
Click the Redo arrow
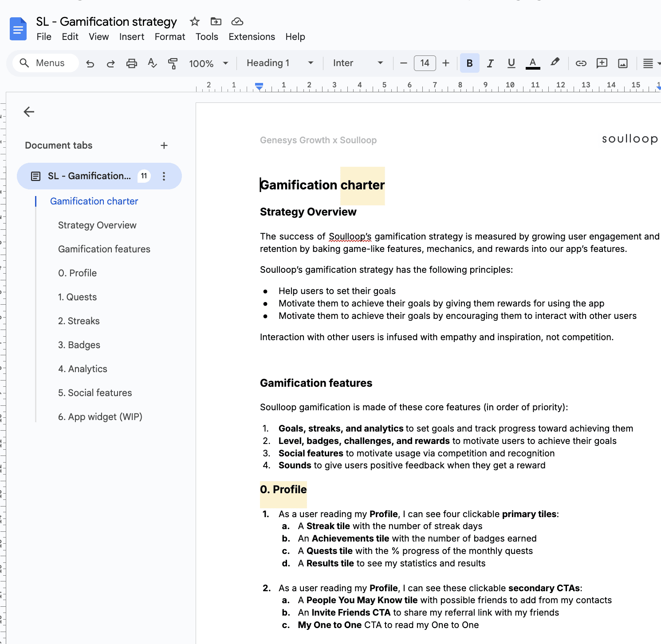point(111,63)
